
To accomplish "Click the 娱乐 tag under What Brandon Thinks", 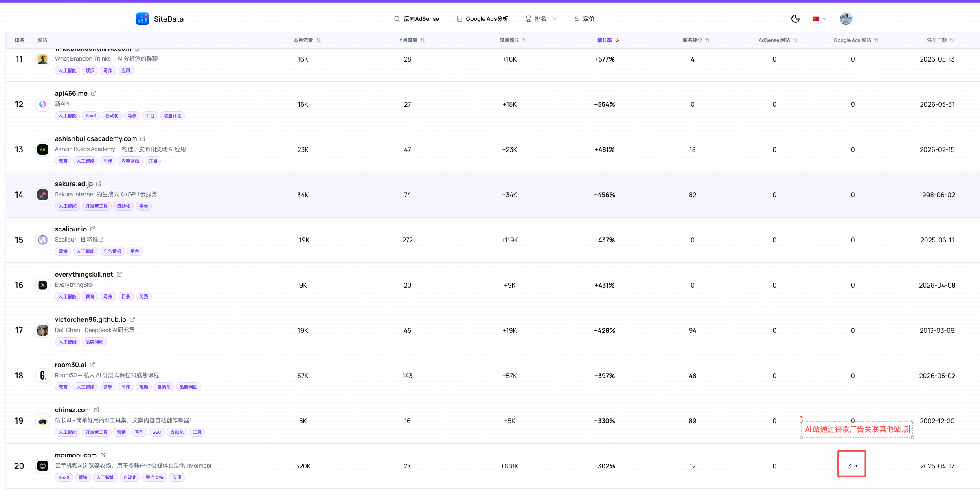I will [x=90, y=70].
